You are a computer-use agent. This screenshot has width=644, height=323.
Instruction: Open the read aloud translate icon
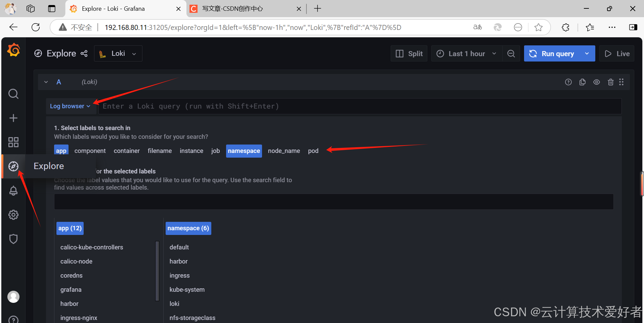click(x=477, y=27)
